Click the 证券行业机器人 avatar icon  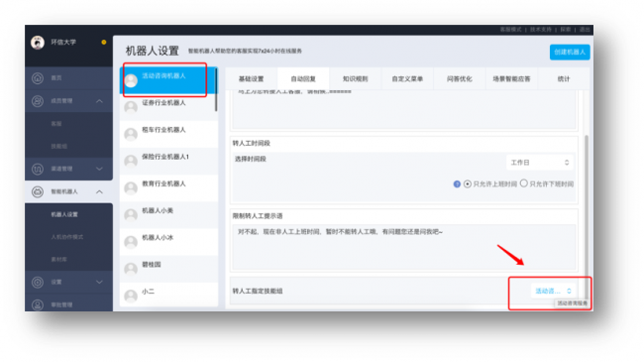pyautogui.click(x=131, y=107)
